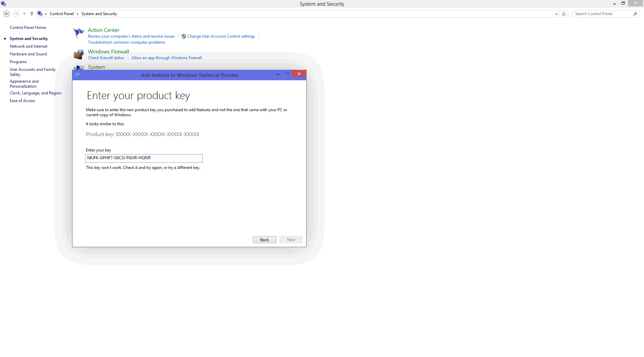Open Hardware and Sound category
The height and width of the screenshot is (357, 644).
pos(28,54)
